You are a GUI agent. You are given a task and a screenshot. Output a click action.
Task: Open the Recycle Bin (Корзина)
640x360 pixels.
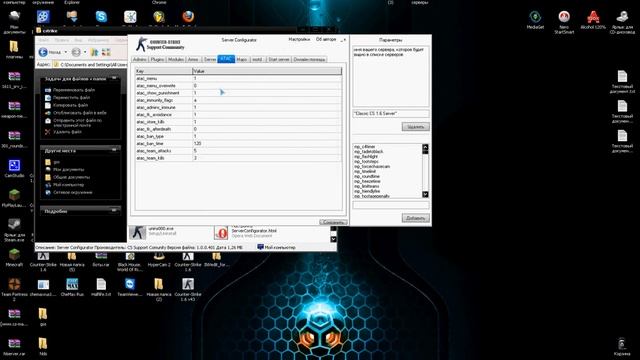tap(622, 346)
